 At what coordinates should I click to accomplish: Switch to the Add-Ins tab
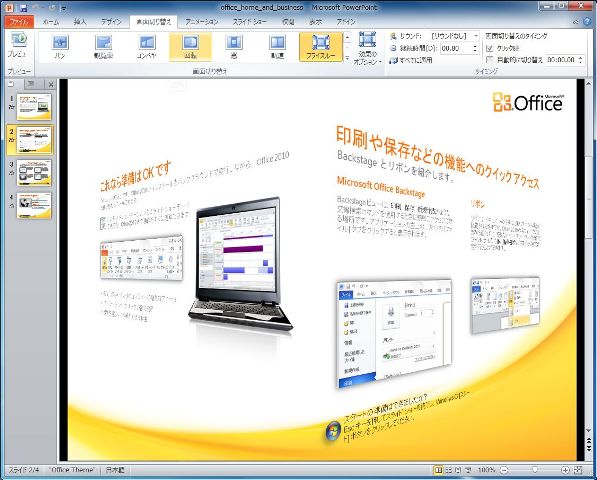[346, 22]
